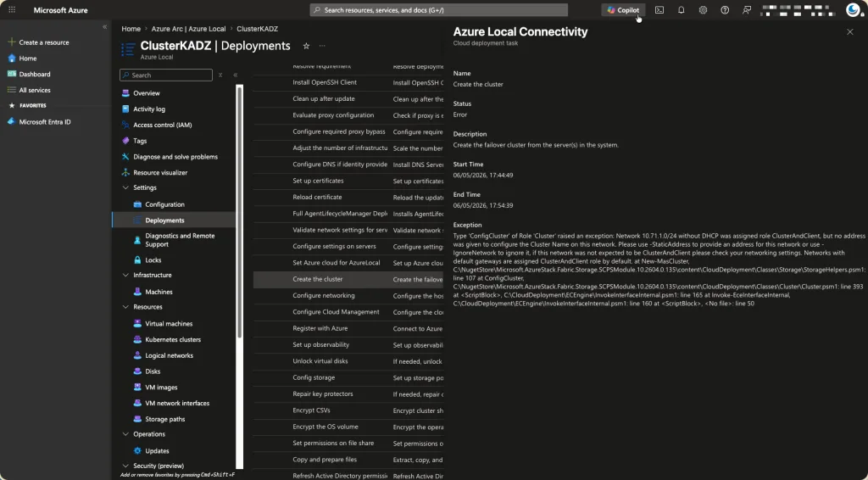Open the Locks menu item
868x480 pixels.
[x=153, y=260]
